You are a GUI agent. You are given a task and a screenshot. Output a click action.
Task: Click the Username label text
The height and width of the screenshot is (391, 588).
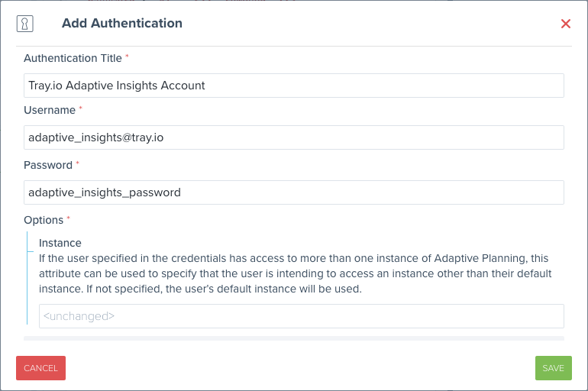50,110
